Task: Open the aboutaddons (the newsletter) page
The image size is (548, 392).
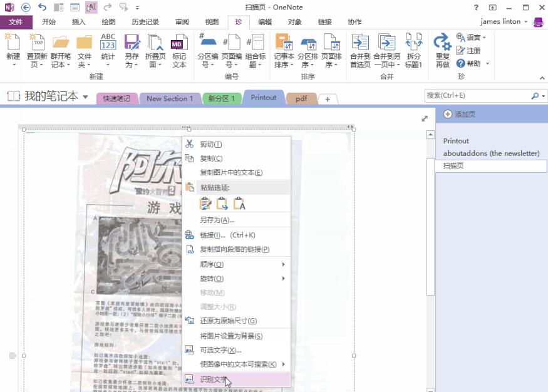Action: [491, 153]
